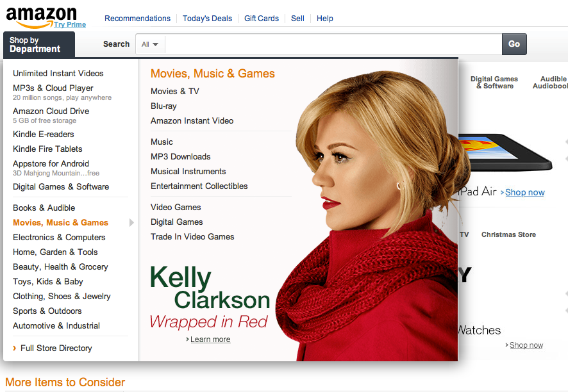The height and width of the screenshot is (392, 568).
Task: Click Learn more under Wrapped in Red
Action: tap(210, 339)
